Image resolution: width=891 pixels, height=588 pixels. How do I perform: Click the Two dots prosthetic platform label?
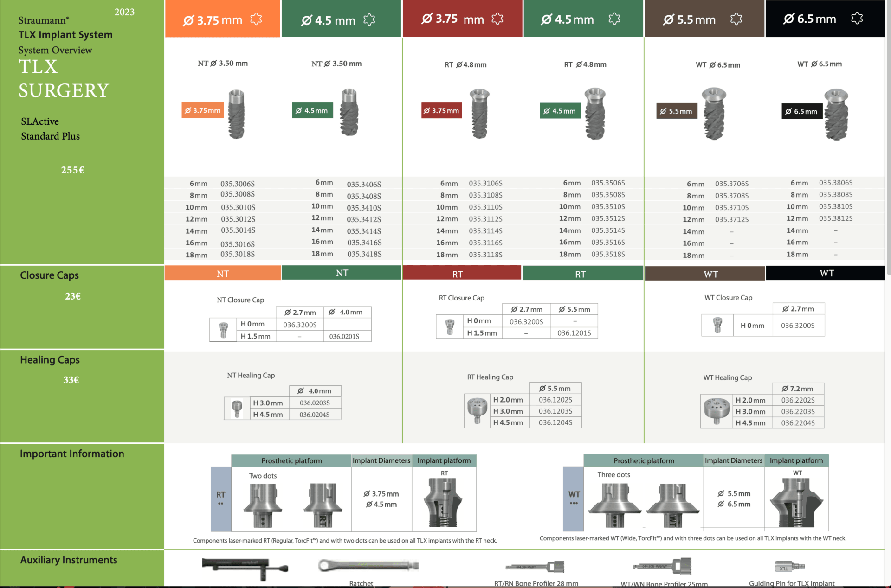click(263, 476)
